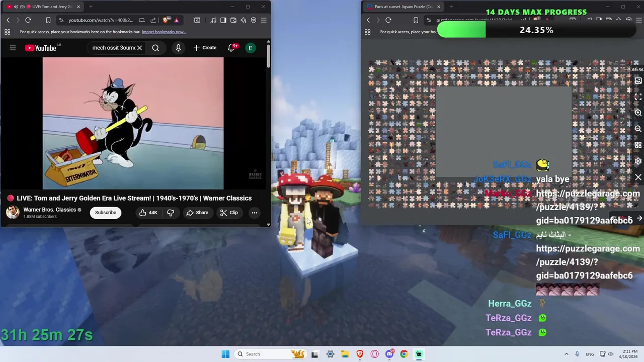Reload the YouTube page

(28, 20)
